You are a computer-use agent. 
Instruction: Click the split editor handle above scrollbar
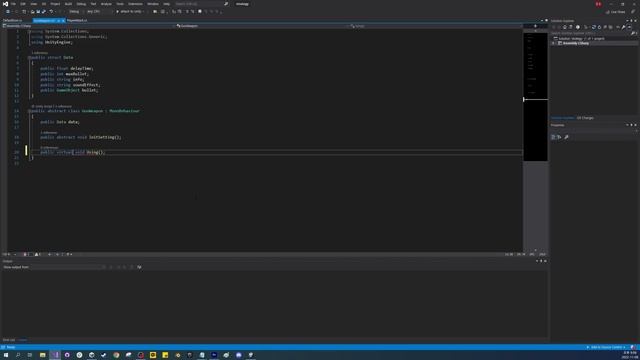535,26
